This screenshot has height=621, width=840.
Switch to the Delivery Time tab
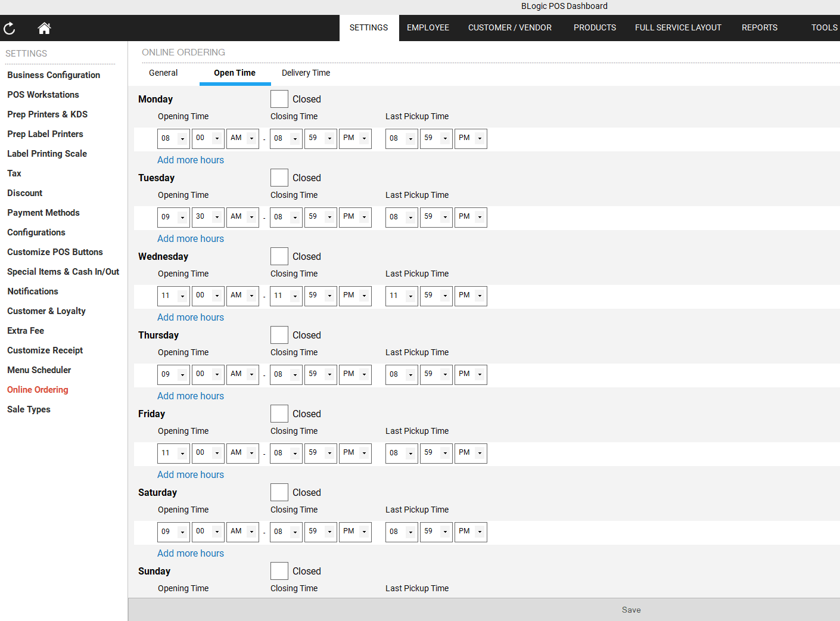[306, 73]
